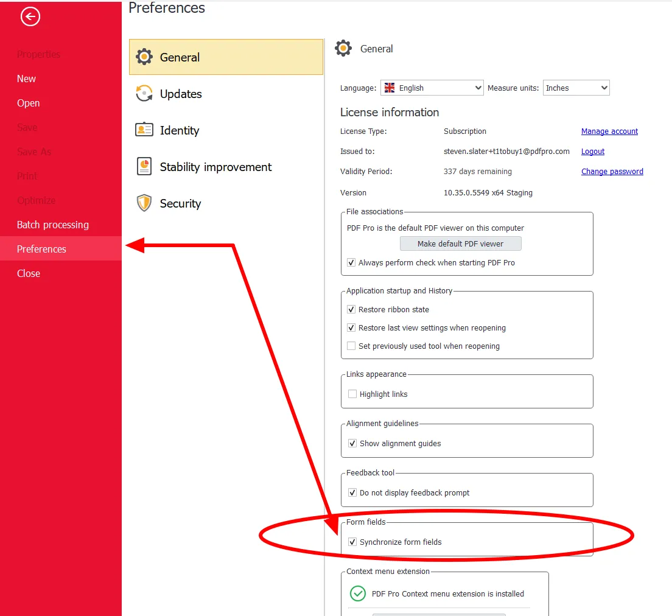This screenshot has width=672, height=616.
Task: Open the Manage account link
Action: [609, 131]
